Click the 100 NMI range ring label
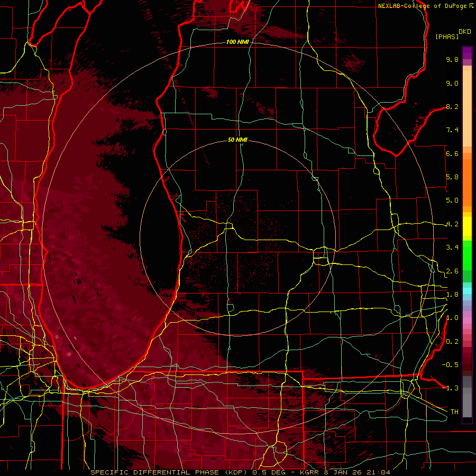The width and height of the screenshot is (476, 476). [237, 42]
